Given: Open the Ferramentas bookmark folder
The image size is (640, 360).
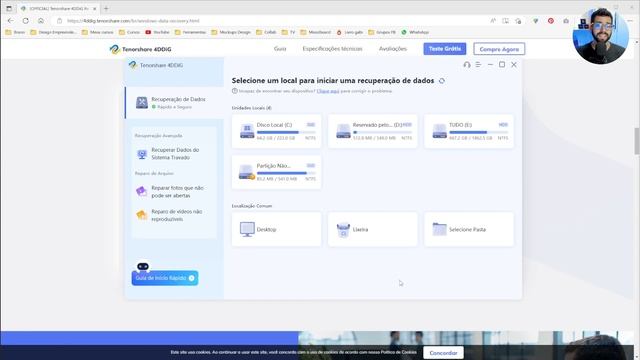Looking at the screenshot, I should [x=190, y=32].
